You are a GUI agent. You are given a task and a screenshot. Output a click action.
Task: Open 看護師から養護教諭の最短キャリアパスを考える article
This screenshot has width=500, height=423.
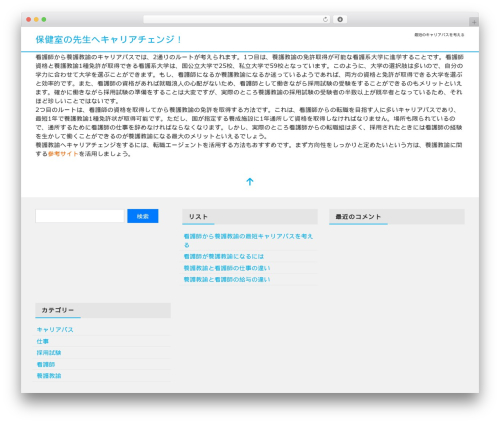coord(248,240)
